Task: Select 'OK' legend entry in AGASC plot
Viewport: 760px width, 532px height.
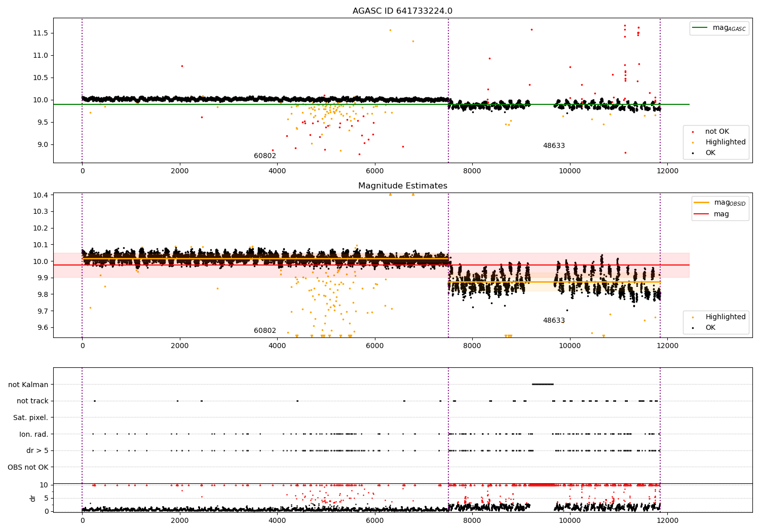Action: coord(710,153)
